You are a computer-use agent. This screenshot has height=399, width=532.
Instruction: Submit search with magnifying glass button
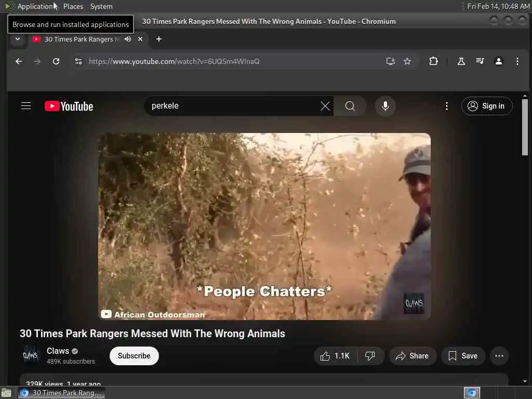pos(350,106)
